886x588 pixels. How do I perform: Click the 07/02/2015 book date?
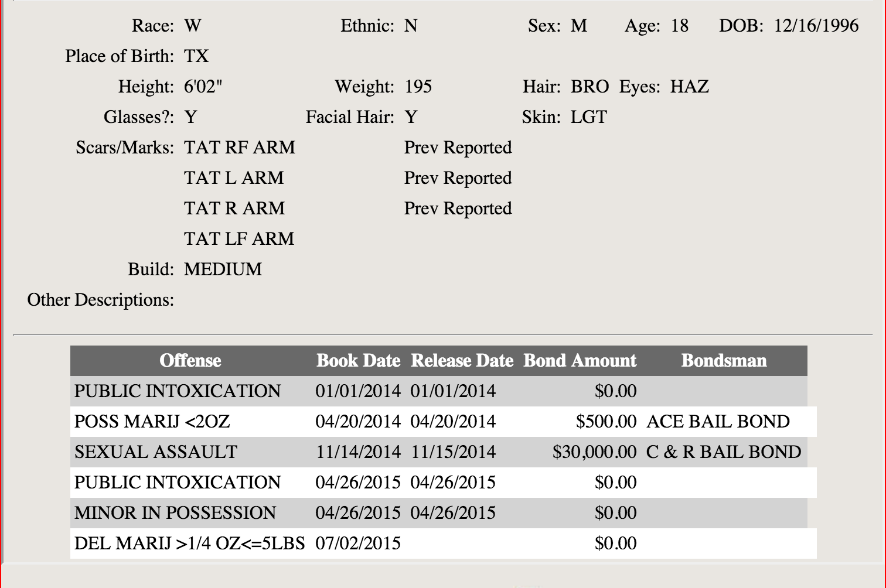358,543
